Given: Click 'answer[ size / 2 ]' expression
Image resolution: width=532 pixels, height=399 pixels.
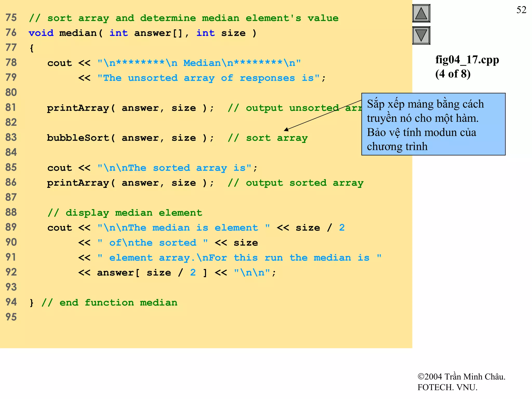Looking at the screenshot, I should 152,272.
